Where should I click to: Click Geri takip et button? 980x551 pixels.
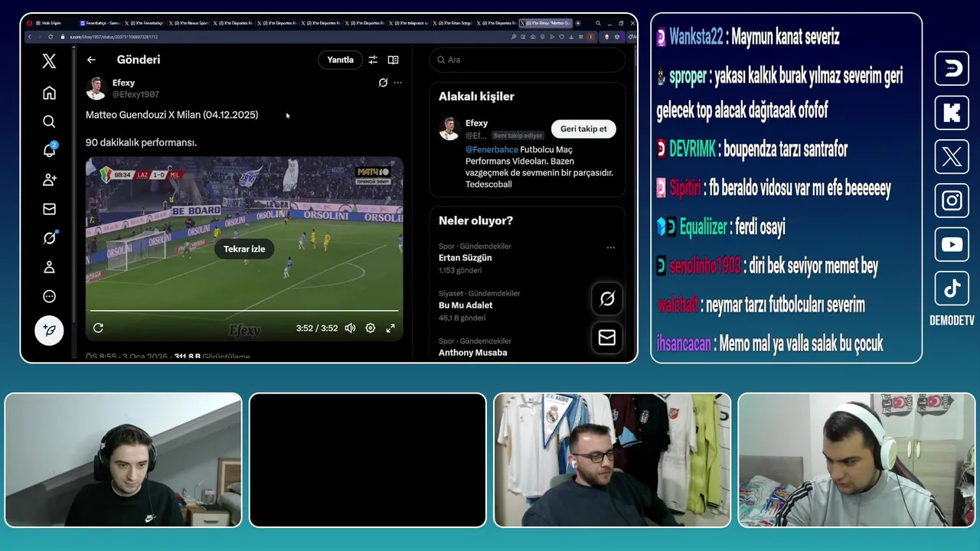(583, 129)
